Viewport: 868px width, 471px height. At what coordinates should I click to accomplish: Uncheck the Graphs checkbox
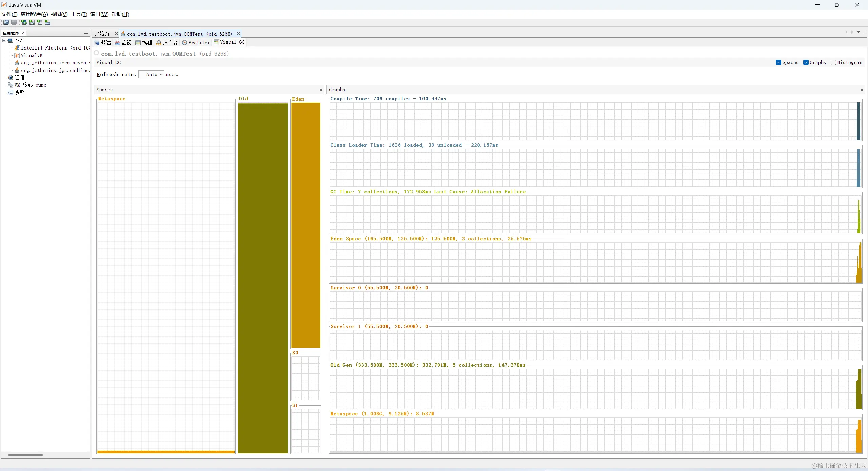806,62
